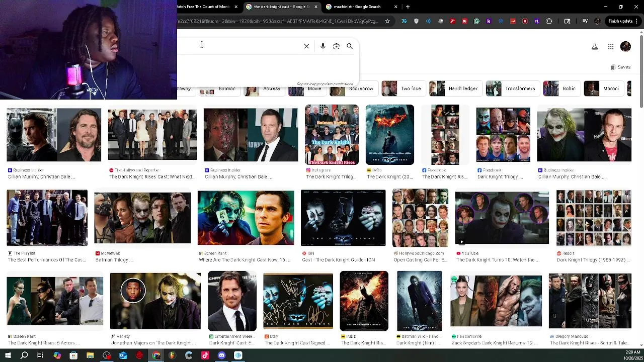Open the Etsy Cast Signed poster image
644x362 pixels.
pyautogui.click(x=298, y=301)
